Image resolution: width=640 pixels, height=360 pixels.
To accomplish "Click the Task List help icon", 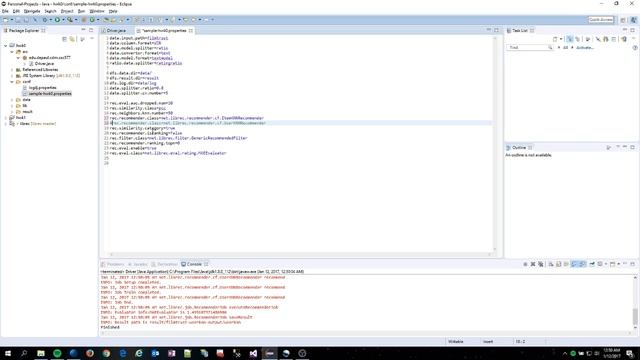I will (635, 48).
